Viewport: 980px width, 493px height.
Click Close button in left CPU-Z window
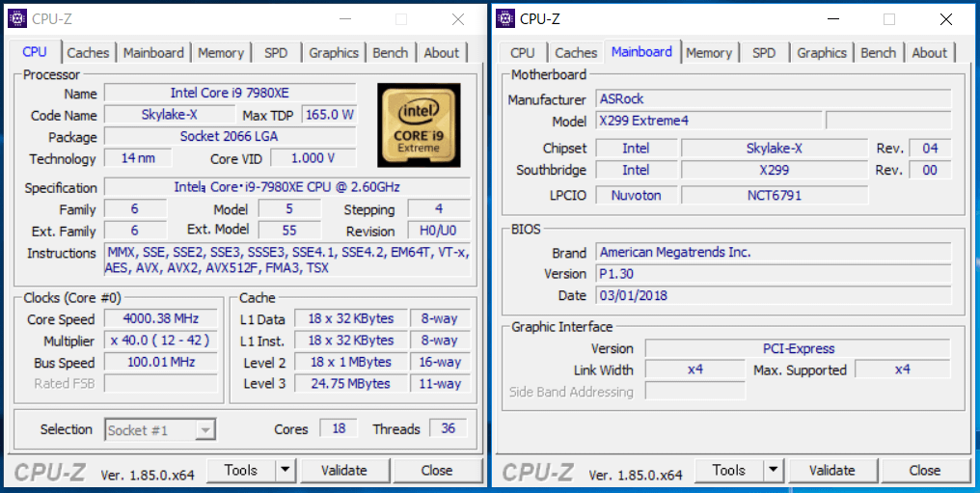click(x=437, y=470)
